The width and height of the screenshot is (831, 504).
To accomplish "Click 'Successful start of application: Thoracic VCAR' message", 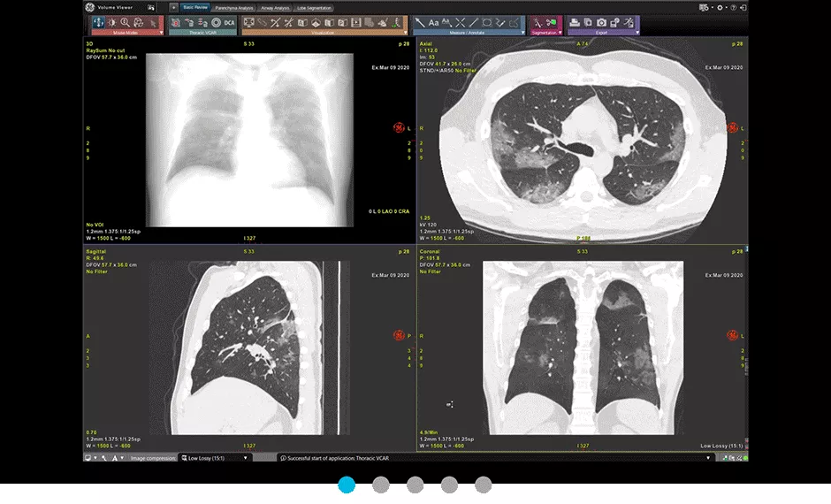I will point(338,458).
